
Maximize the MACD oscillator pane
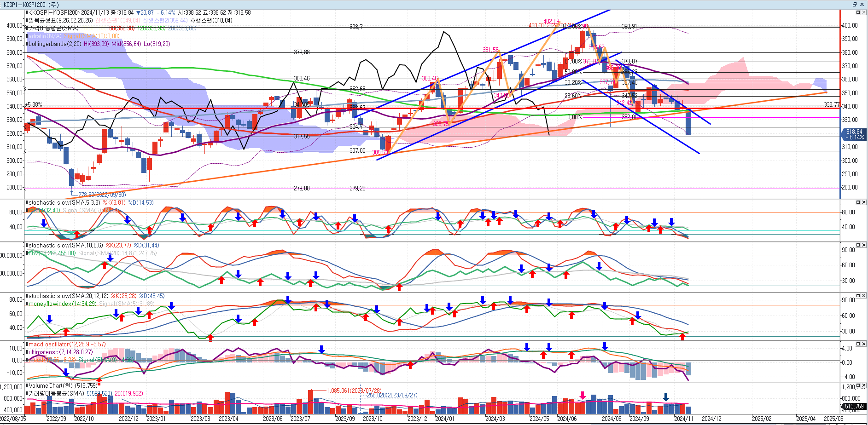pyautogui.click(x=858, y=344)
